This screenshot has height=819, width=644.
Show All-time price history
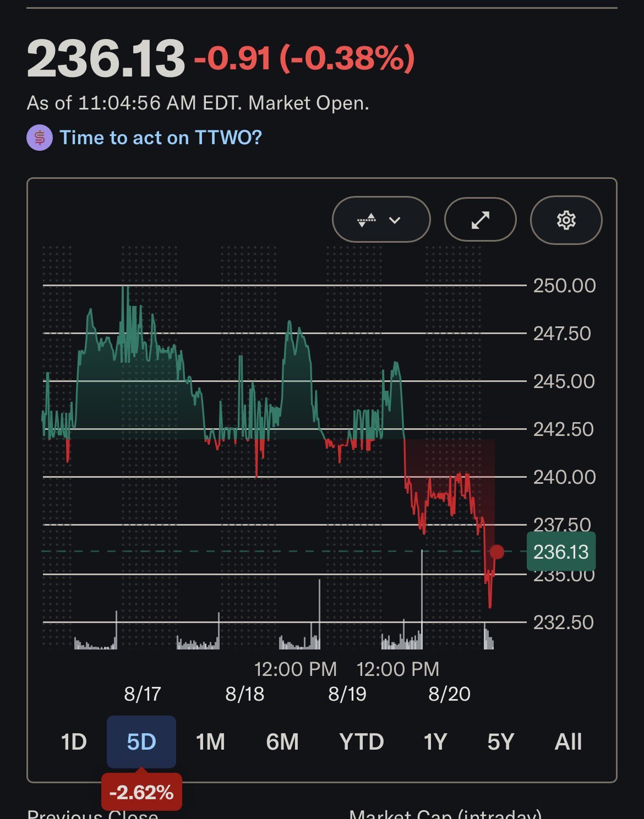tap(568, 742)
